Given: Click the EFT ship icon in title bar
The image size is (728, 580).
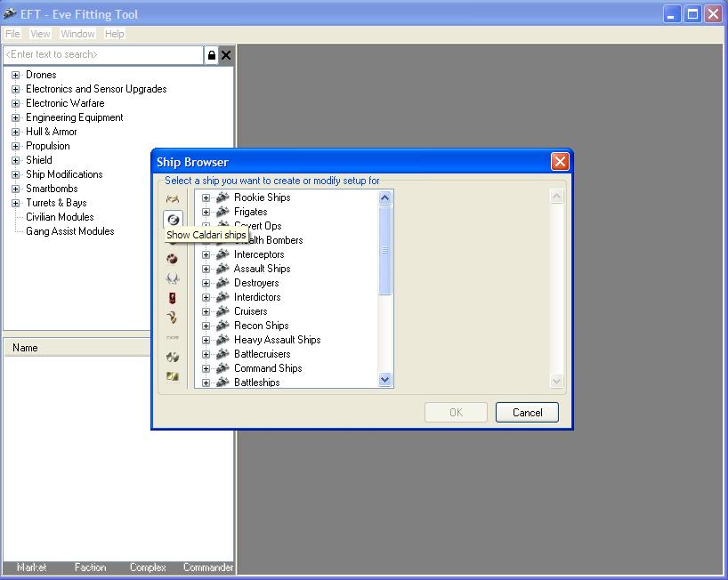Looking at the screenshot, I should [10, 14].
